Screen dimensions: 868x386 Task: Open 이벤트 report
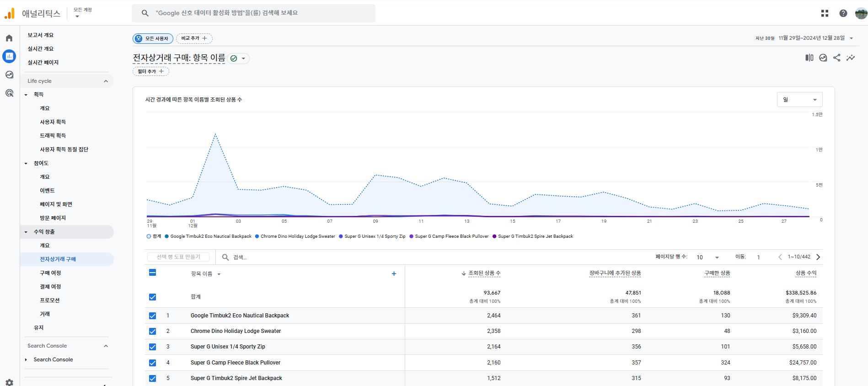pos(47,191)
